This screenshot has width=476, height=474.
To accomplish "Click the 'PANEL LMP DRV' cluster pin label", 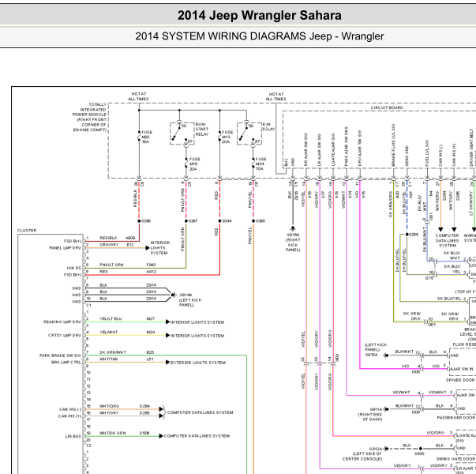I will click(65, 248).
